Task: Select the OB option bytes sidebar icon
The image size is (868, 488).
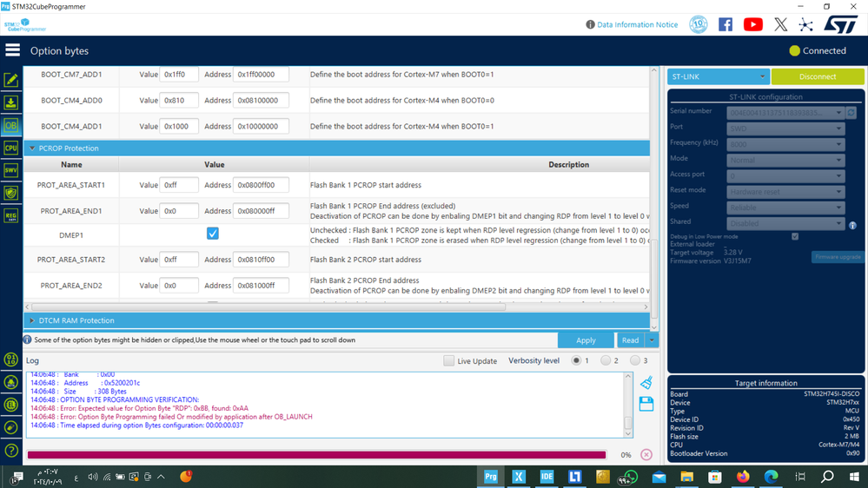Action: [11, 125]
